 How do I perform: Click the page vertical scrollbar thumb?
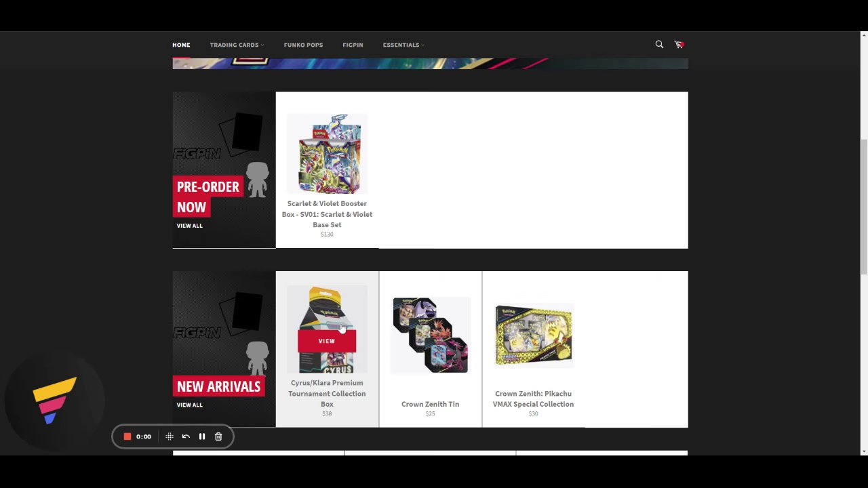[864, 206]
